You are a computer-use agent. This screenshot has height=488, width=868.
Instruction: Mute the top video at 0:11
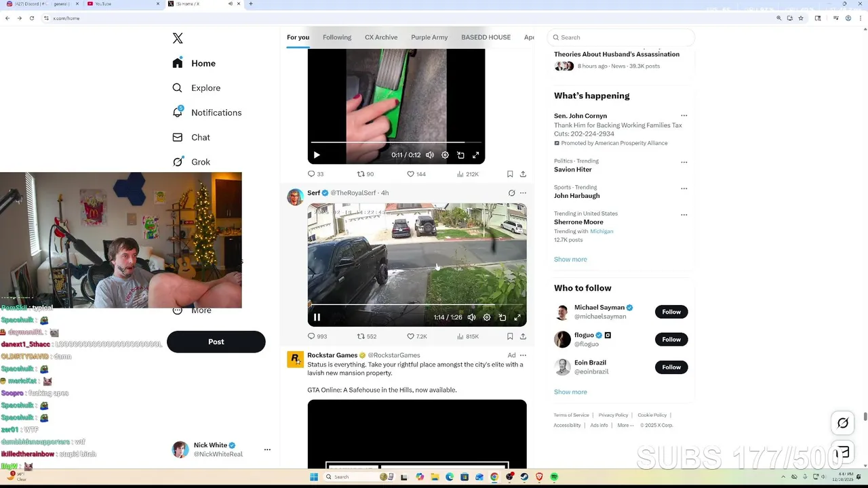[x=430, y=155]
